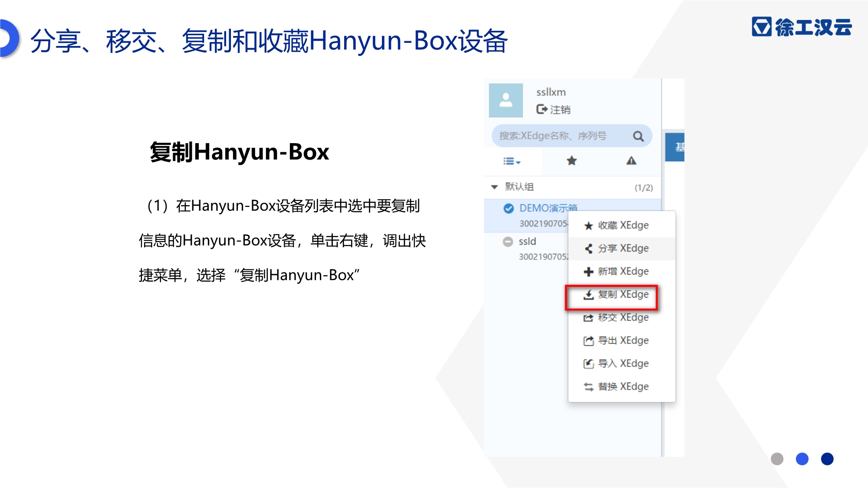Click the ssllxm username text
Image resolution: width=868 pixels, height=488 pixels.
(551, 92)
